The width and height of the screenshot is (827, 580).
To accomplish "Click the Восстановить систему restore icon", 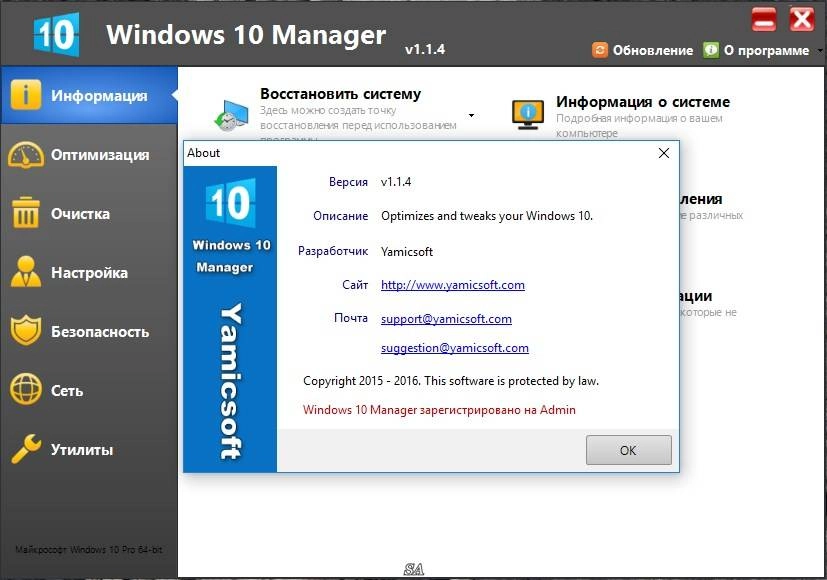I will [232, 115].
